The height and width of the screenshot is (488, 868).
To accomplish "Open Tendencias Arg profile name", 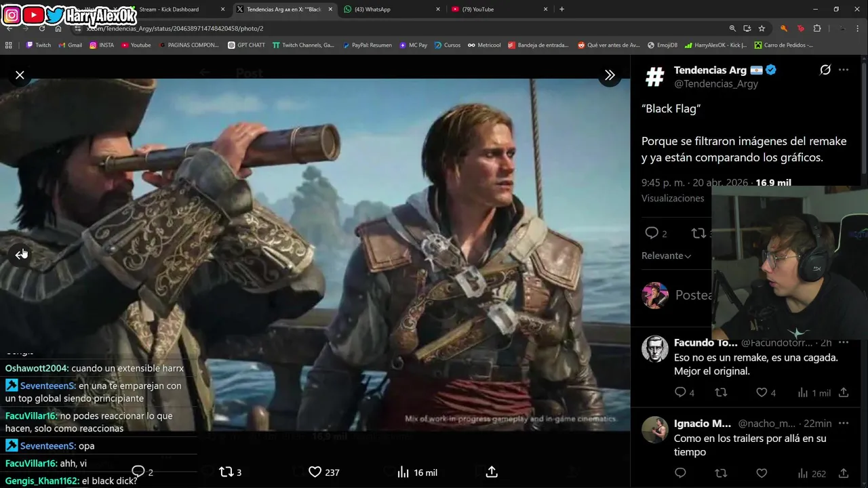I will [709, 70].
